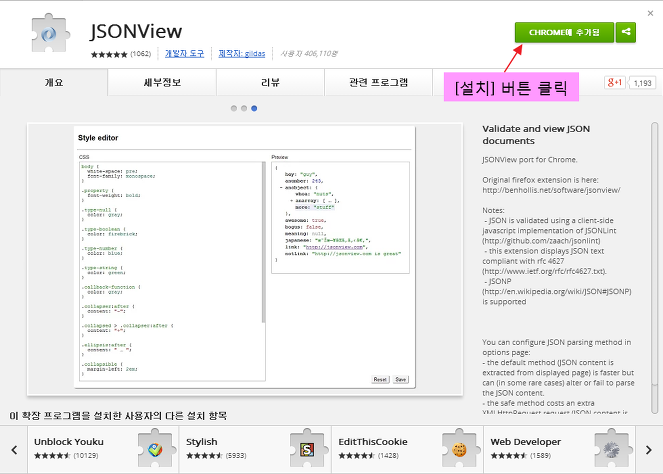Show next related extensions with right arrow

click(649, 450)
